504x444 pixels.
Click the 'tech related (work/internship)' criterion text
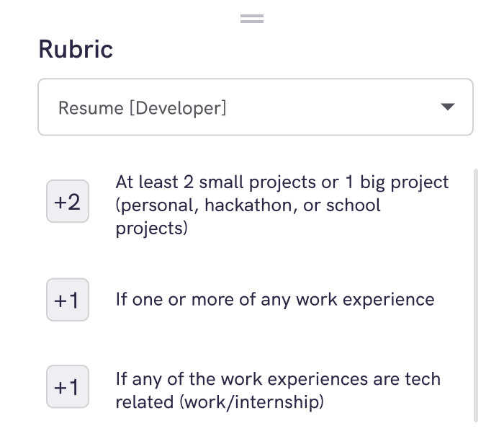278,389
